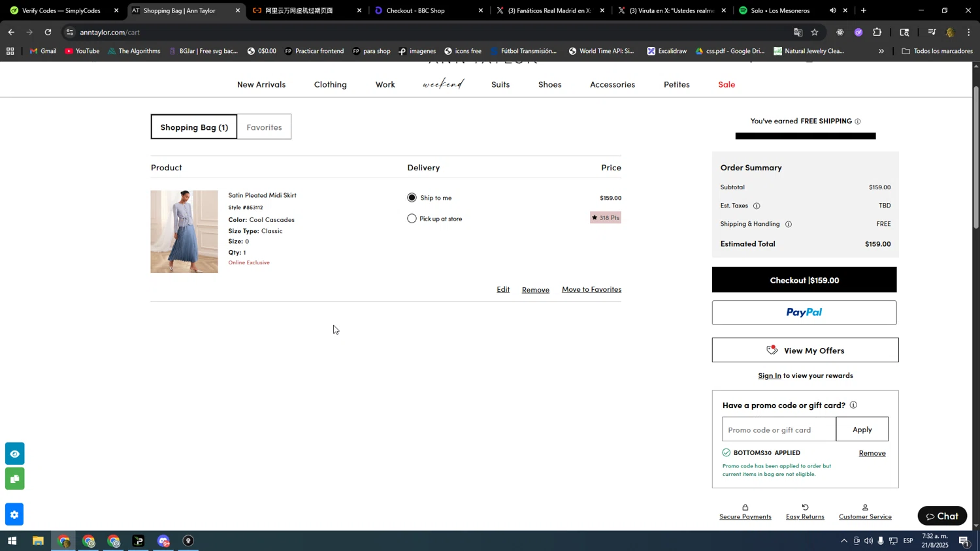Expand the hidden bookmarks chevron
The height and width of the screenshot is (551, 980).
point(881,51)
